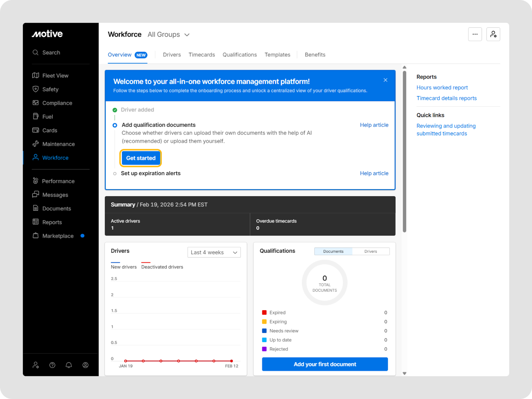The image size is (532, 399).
Task: Click the red Expired legend swatch
Action: coord(264,313)
